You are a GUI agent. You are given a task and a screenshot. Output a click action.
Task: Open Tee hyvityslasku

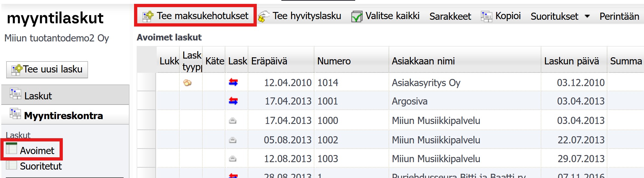(299, 16)
